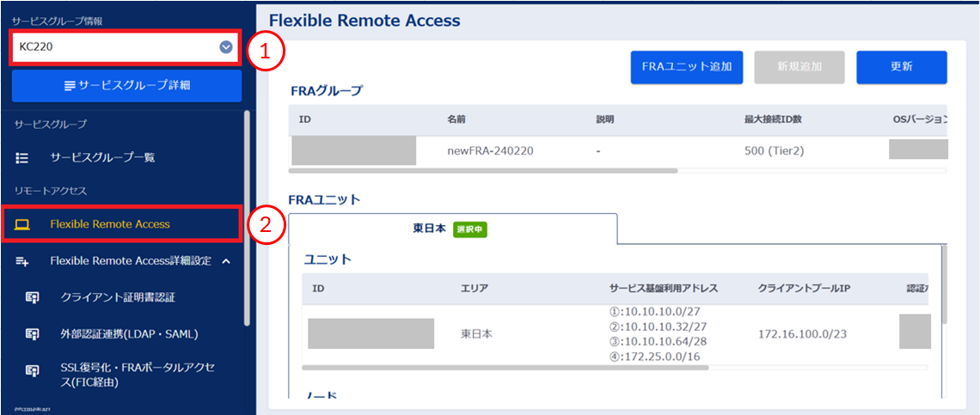980x415 pixels.
Task: Open サービスグループ一覧 menu item
Action: point(102,158)
